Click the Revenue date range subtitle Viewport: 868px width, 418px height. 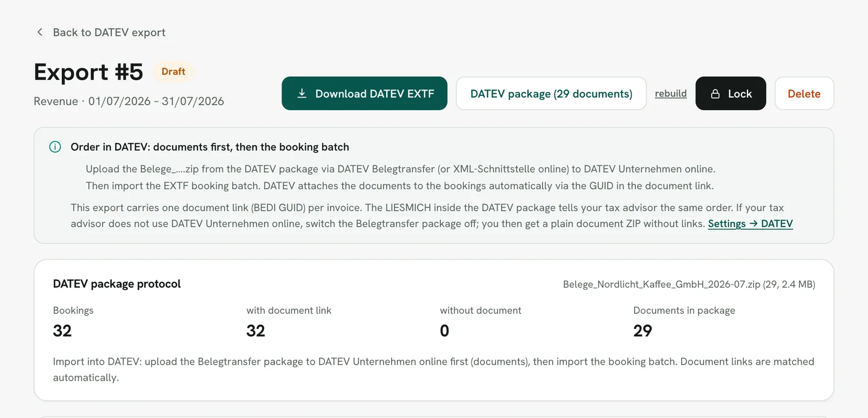tap(129, 101)
